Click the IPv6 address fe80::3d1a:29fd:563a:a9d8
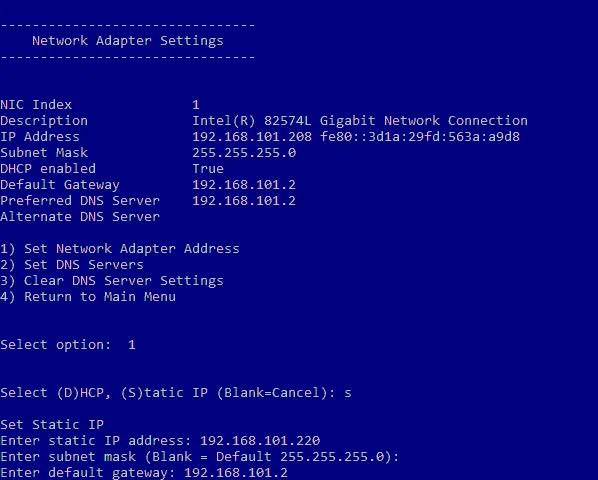Screen dimensions: 598x480 point(420,137)
